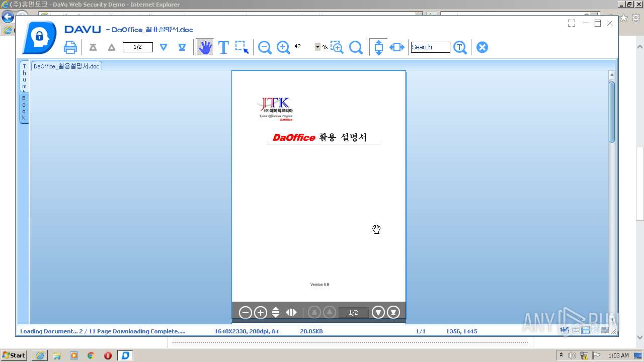Click the page number box 1/2 in top toolbar
Viewport: 644px width, 362px height.
click(x=138, y=47)
